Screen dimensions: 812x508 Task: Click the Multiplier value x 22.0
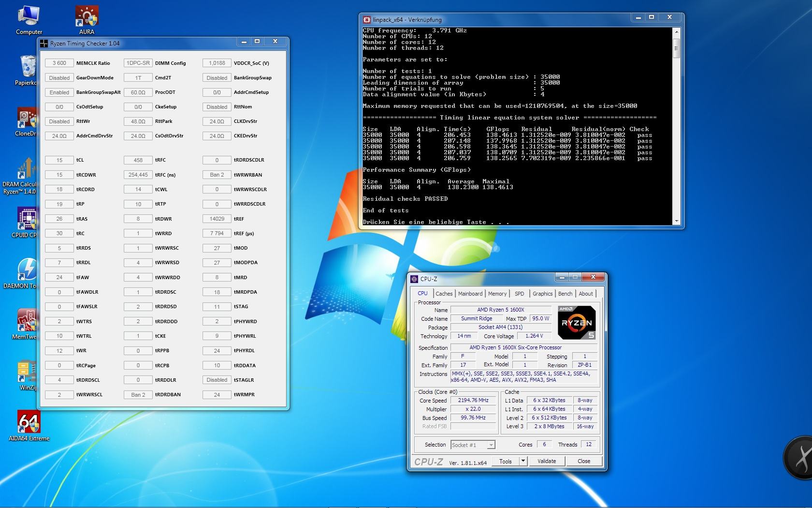[473, 409]
